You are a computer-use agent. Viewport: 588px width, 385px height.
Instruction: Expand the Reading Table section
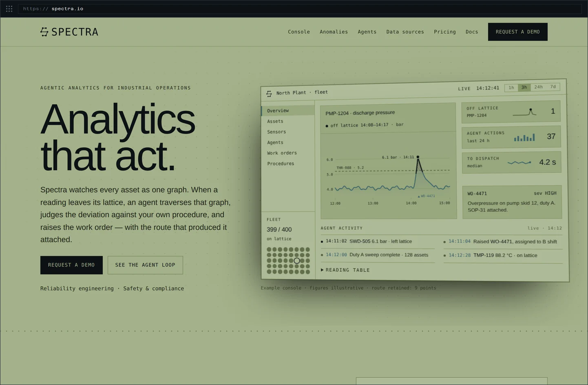tap(345, 270)
